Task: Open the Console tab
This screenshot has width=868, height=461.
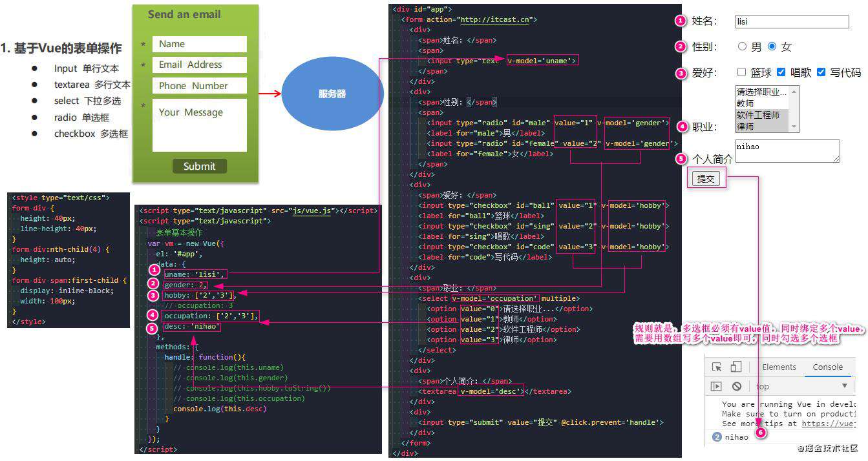Action: (827, 367)
